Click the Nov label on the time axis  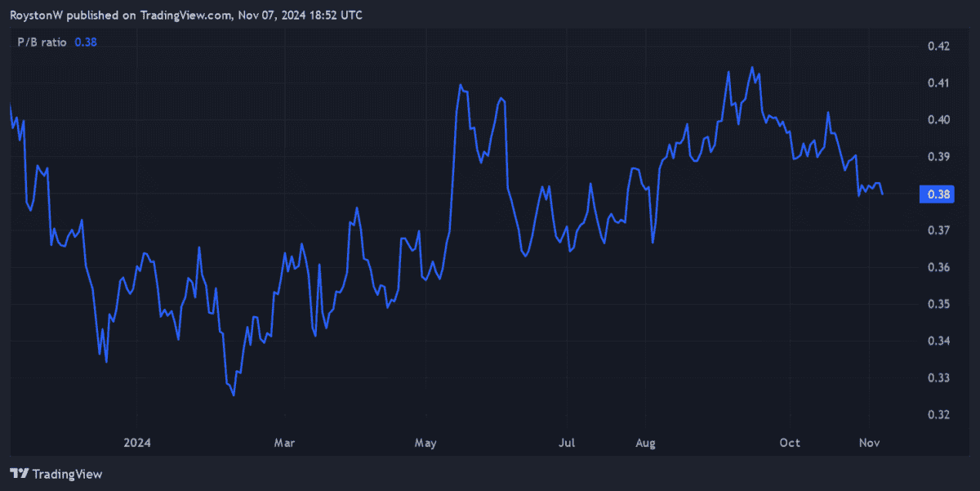click(869, 443)
